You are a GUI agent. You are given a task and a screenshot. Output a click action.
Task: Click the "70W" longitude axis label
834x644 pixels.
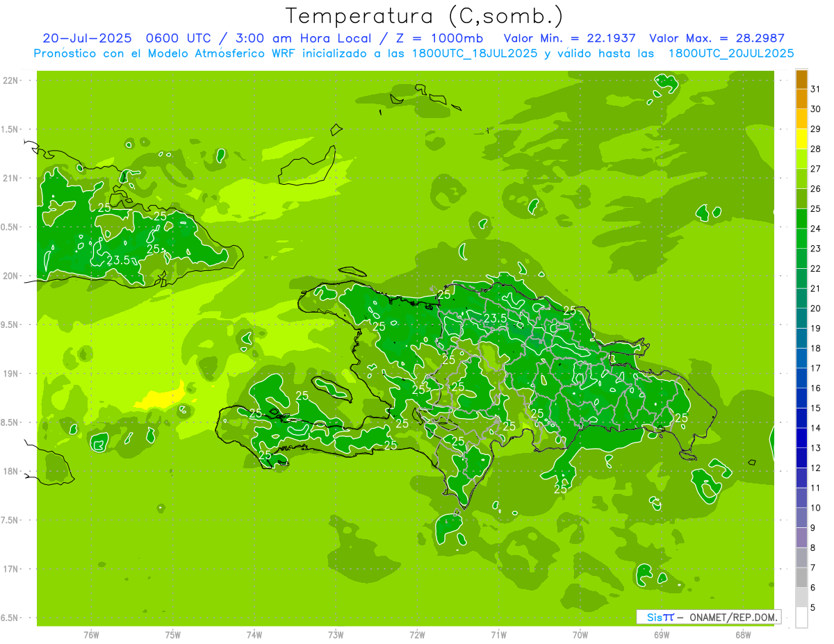[x=580, y=635]
